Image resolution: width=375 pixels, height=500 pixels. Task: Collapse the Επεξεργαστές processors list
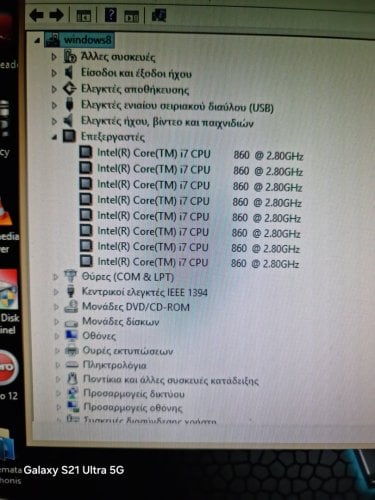click(54, 137)
